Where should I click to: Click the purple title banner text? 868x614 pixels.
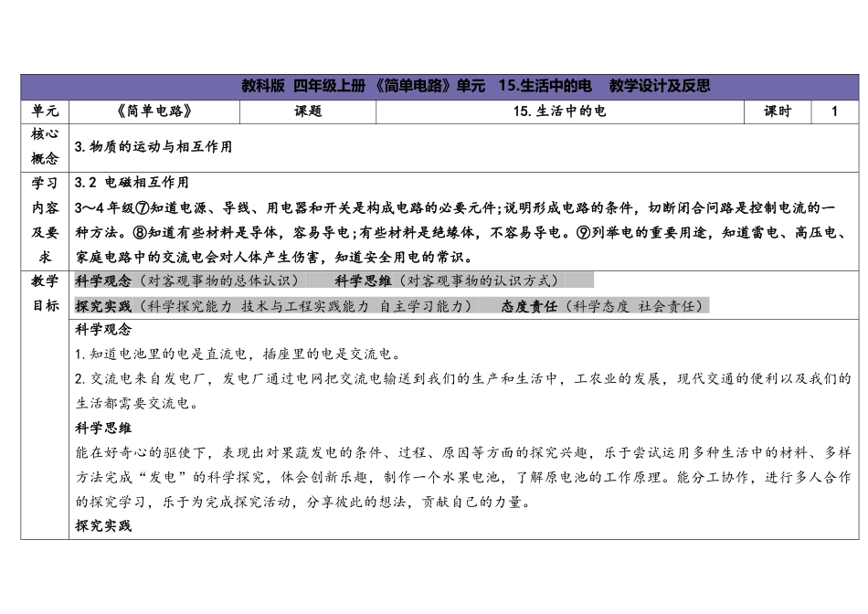(x=475, y=86)
